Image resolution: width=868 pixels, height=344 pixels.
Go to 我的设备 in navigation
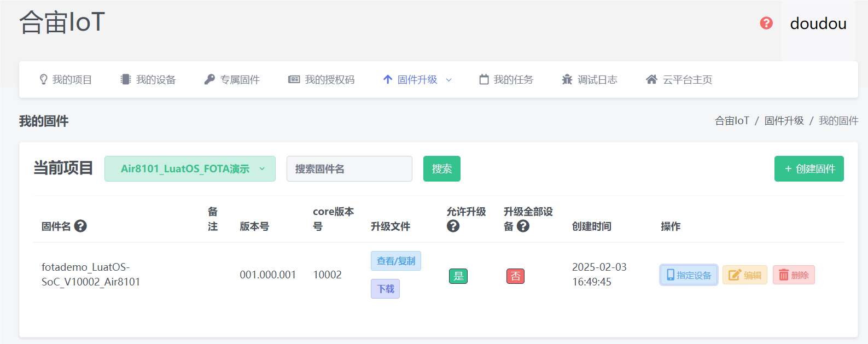pos(148,80)
